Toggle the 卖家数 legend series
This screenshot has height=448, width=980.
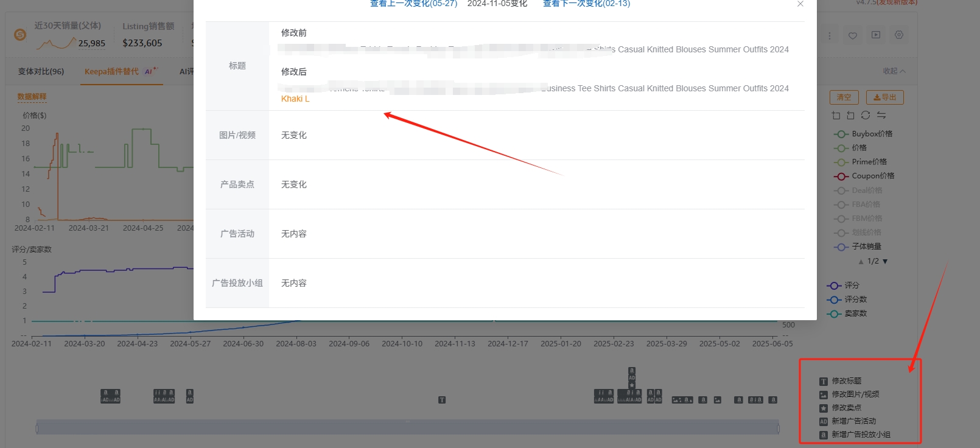pyautogui.click(x=846, y=313)
